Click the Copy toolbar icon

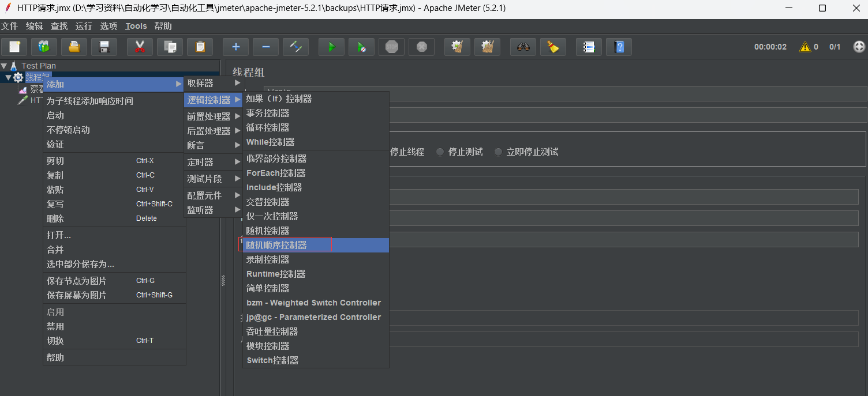[x=170, y=47]
